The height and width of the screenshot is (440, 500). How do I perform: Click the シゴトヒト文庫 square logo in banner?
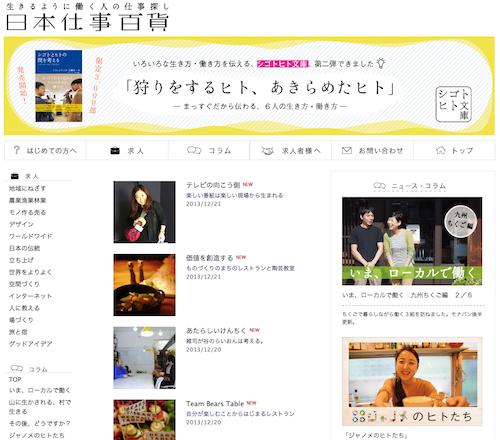(x=453, y=104)
